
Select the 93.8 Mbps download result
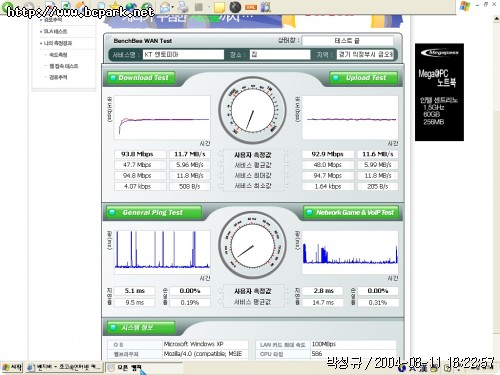pyautogui.click(x=140, y=154)
